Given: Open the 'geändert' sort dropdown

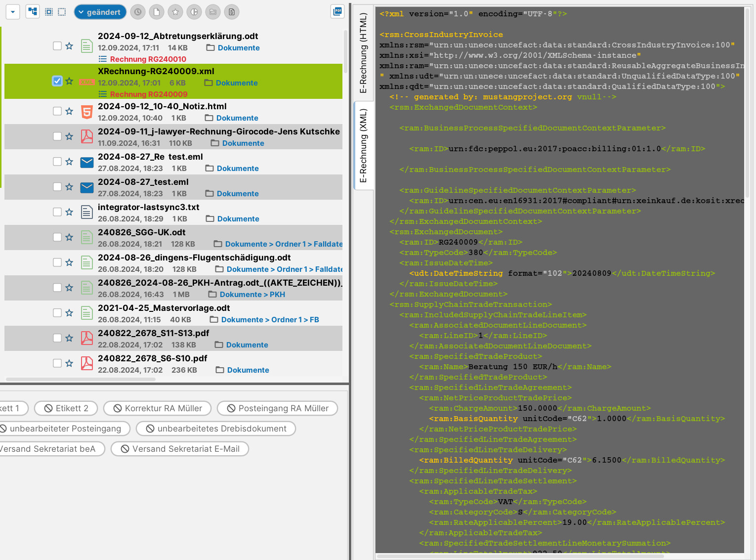Looking at the screenshot, I should pos(100,12).
